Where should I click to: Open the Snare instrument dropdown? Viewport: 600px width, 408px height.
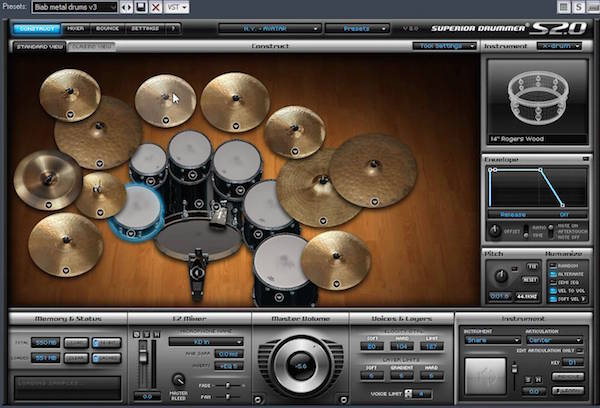[492, 340]
